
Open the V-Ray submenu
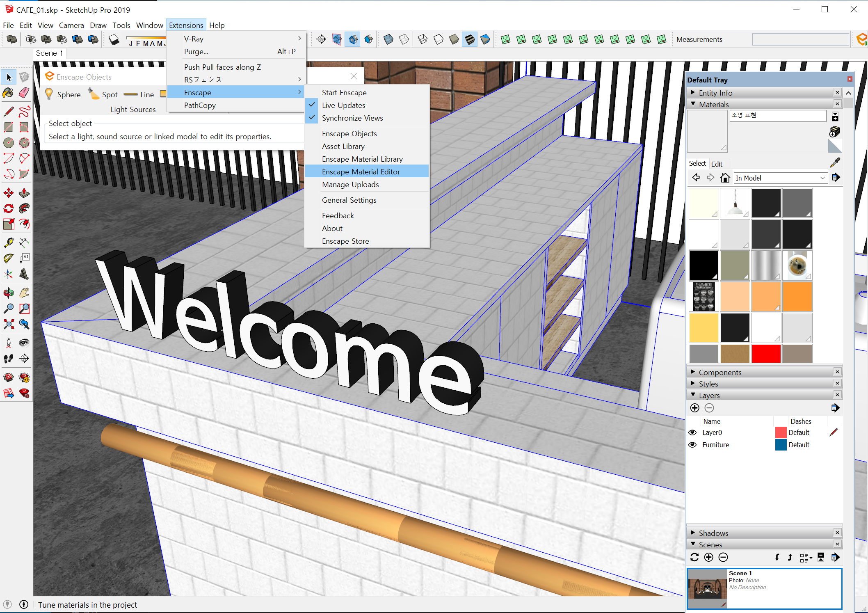coord(237,39)
